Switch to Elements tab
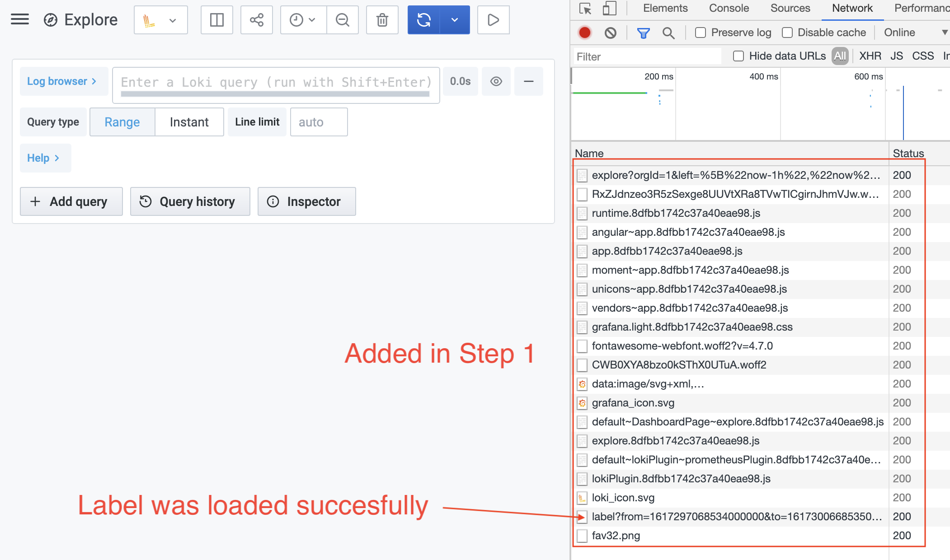 pyautogui.click(x=665, y=8)
